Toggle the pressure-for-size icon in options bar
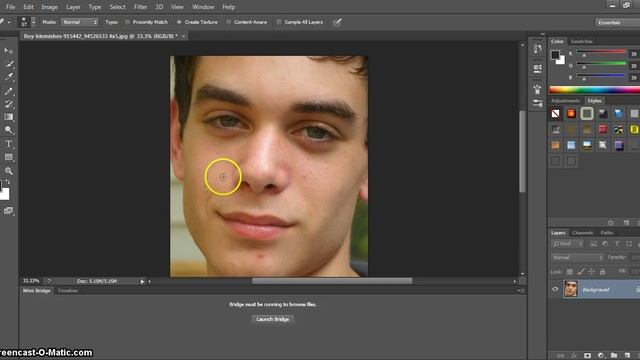This screenshot has width=640, height=360. (337, 22)
